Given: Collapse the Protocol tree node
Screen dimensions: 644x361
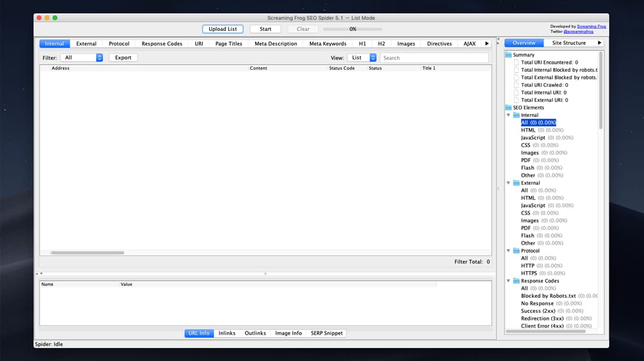Looking at the screenshot, I should 509,251.
